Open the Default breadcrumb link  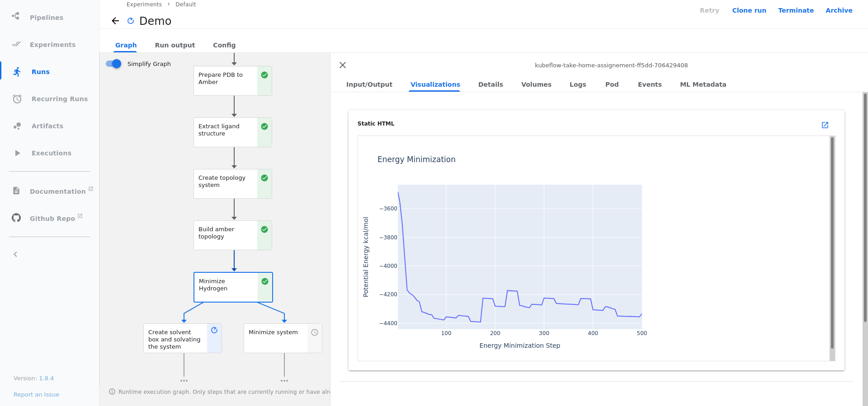185,5
